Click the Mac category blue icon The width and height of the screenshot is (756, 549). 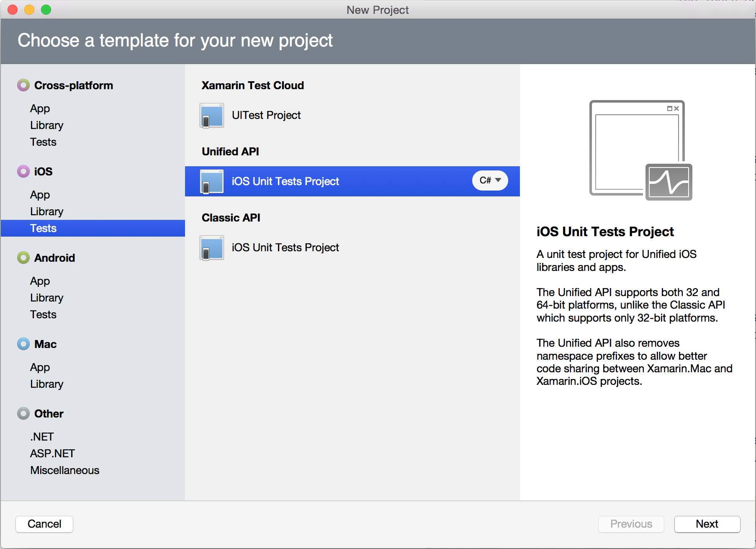(23, 344)
